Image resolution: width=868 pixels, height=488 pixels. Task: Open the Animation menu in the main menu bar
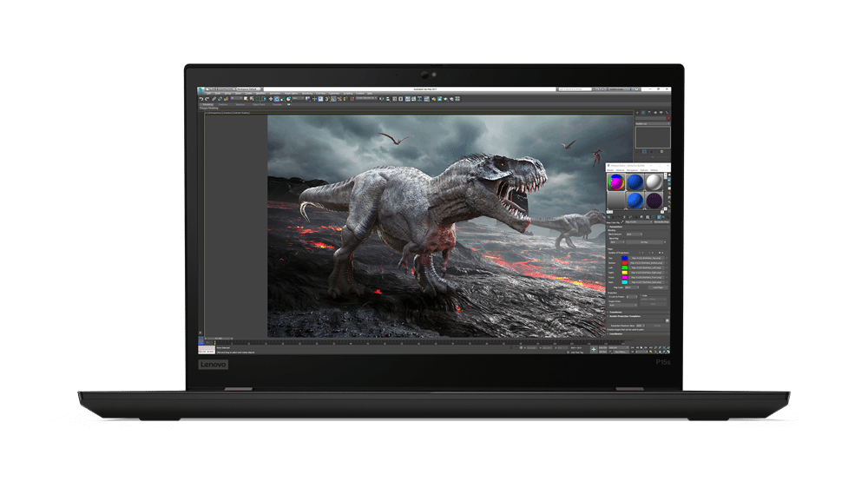click(x=275, y=93)
